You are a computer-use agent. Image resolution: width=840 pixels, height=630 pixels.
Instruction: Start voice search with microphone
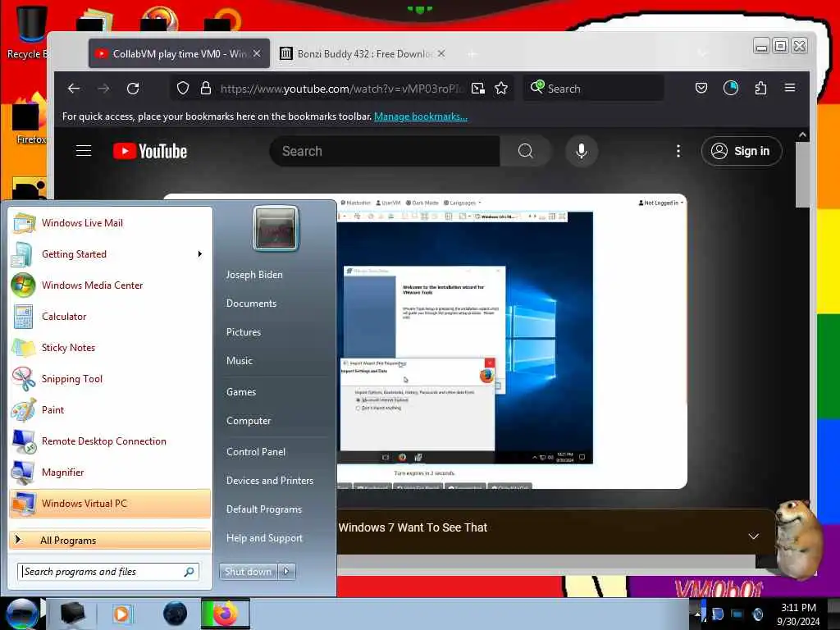(x=582, y=151)
